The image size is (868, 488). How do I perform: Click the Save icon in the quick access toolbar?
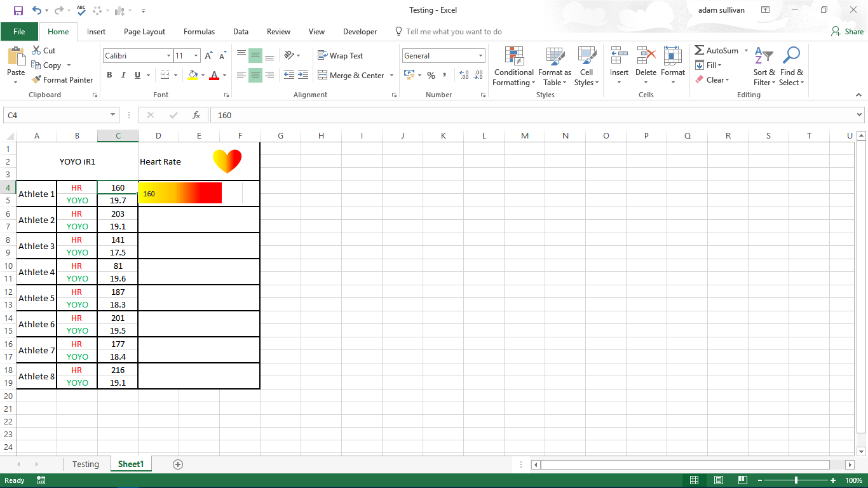[18, 10]
